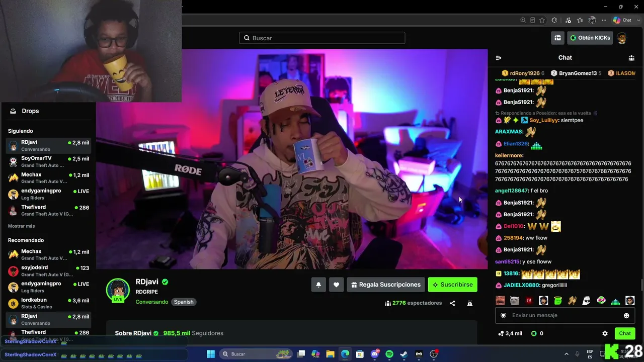Image resolution: width=644 pixels, height=362 pixels.
Task: Insert the green halo face quick emote
Action: point(558,301)
